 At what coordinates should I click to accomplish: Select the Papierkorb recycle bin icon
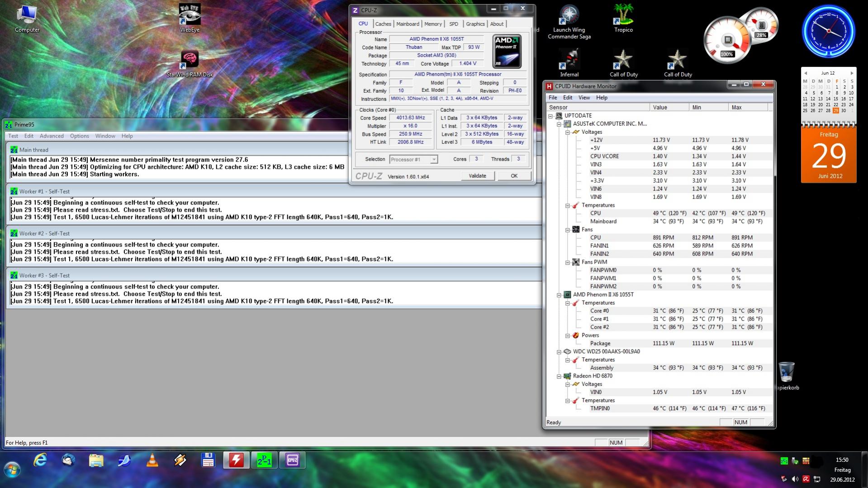pos(787,375)
